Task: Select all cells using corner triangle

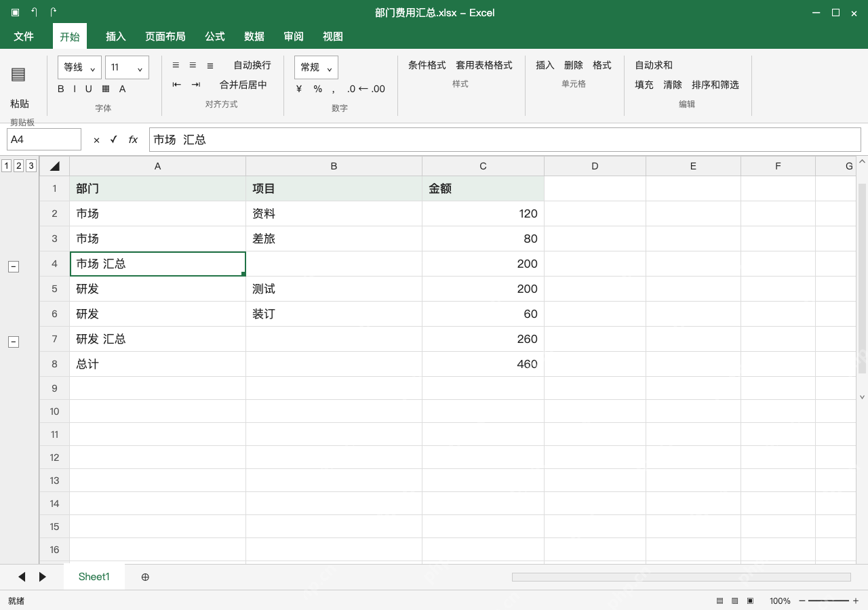Action: coord(54,166)
